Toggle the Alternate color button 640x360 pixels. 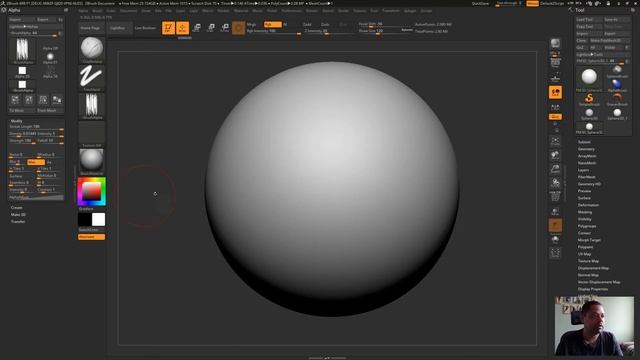[x=91, y=237]
